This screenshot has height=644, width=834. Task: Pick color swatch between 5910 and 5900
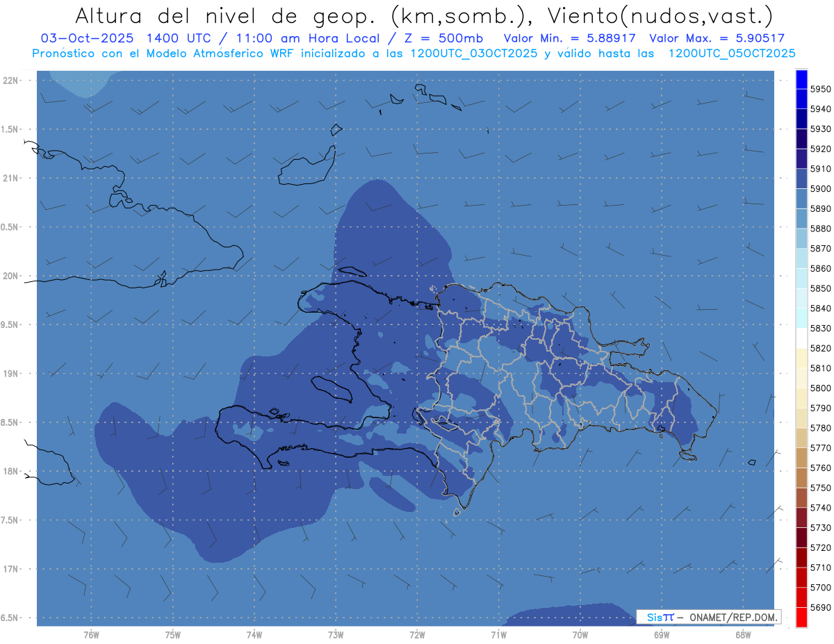tap(801, 179)
